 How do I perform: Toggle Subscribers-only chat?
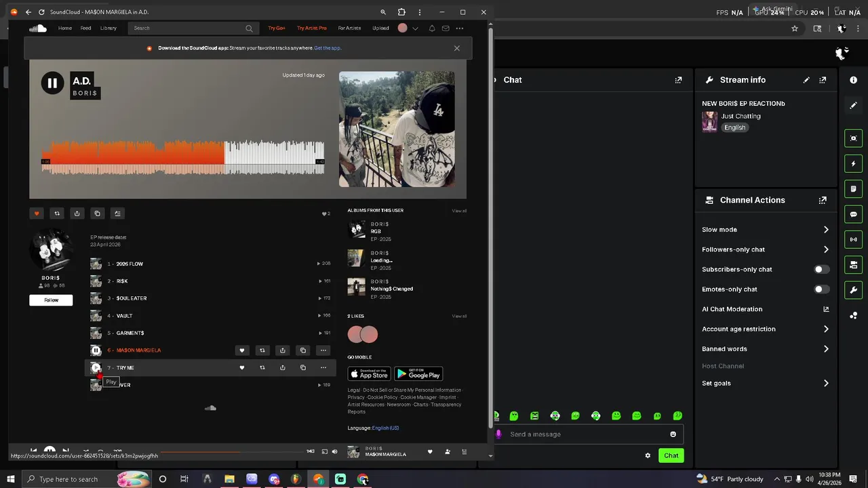tap(822, 270)
